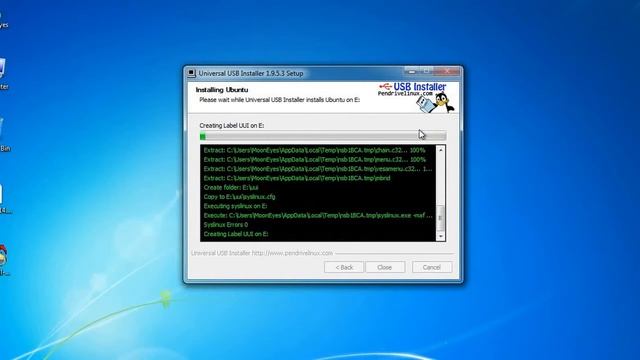
Task: Click the pendrivelinux.com footer text
Action: point(262,253)
